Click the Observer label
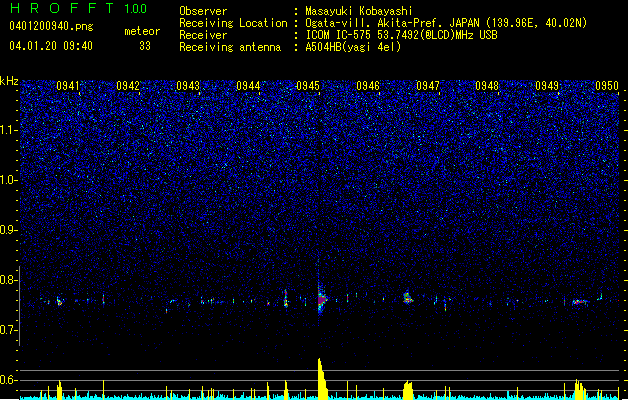Screen dimensions: 629x400 pyautogui.click(x=203, y=11)
